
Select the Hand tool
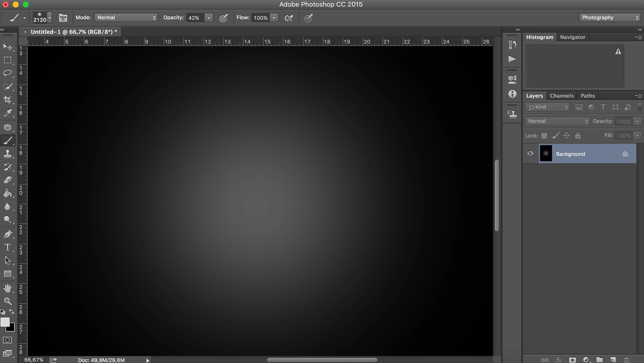click(x=8, y=288)
